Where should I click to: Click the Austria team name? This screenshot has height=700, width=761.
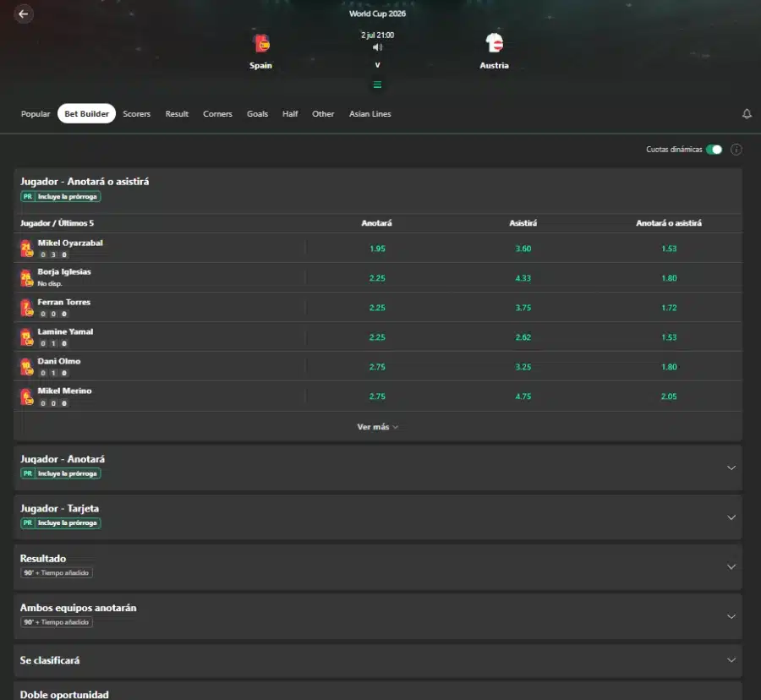494,65
